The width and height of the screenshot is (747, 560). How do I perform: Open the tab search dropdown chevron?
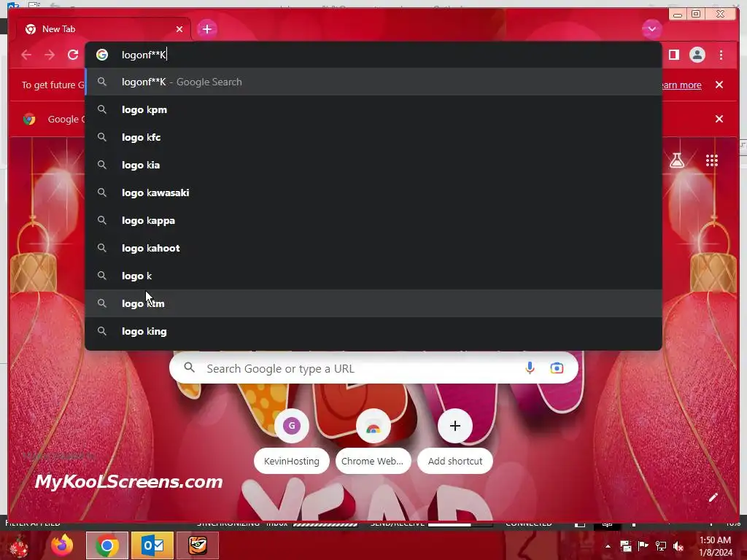point(651,29)
